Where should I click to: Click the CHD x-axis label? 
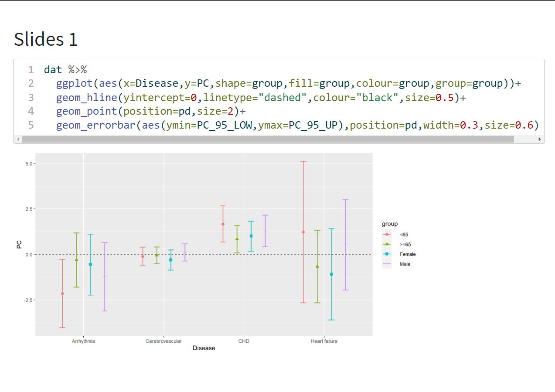(x=244, y=341)
